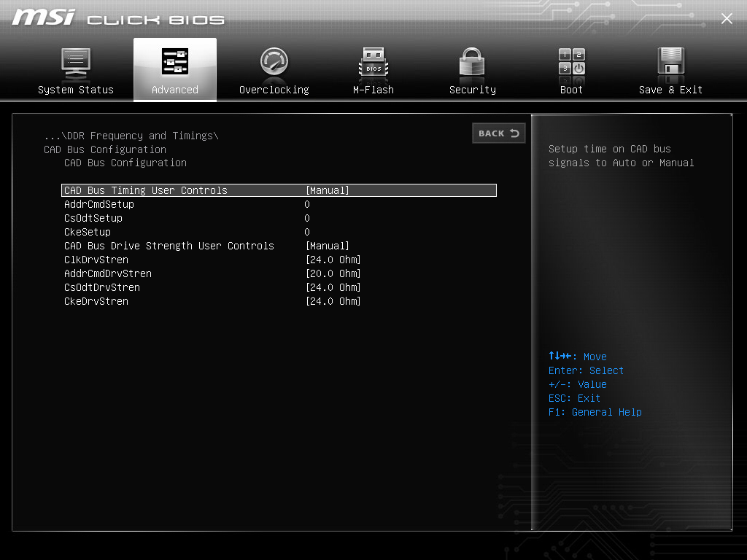The height and width of the screenshot is (560, 747).
Task: Open CkeDrvStren [24.0 Ohm] dropdown
Action: 333,301
